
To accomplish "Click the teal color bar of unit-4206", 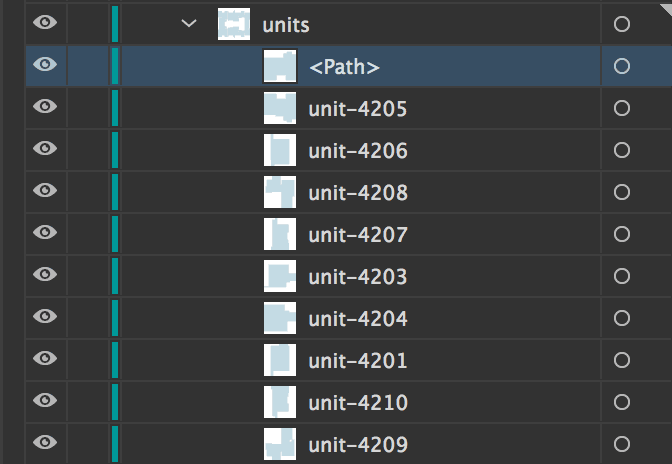I will tap(115, 150).
